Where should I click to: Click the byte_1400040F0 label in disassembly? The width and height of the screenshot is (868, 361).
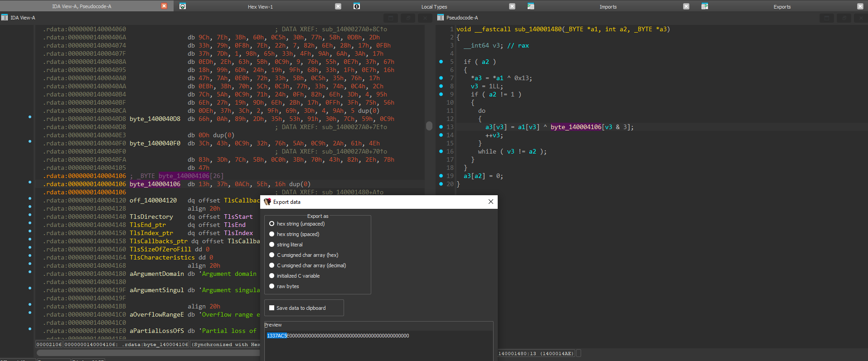[x=155, y=144]
